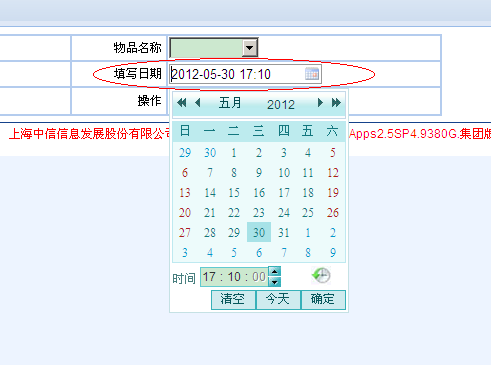Select highlighted day 30 in May
Viewport: 491px width, 365px height.
[259, 232]
